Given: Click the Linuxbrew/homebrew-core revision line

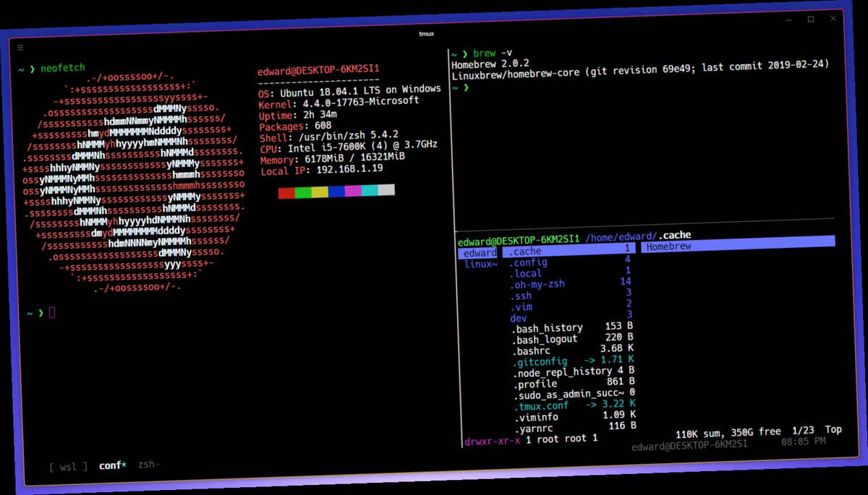Looking at the screenshot, I should click(x=639, y=72).
